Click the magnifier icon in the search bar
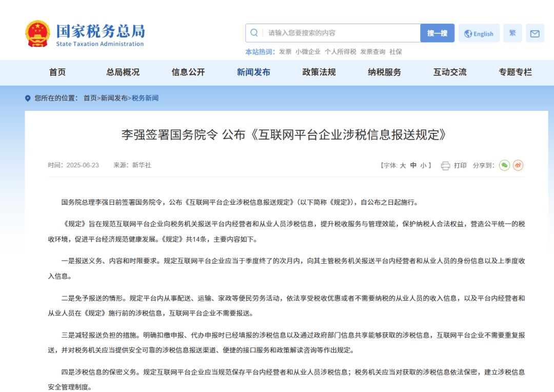 [x=254, y=32]
